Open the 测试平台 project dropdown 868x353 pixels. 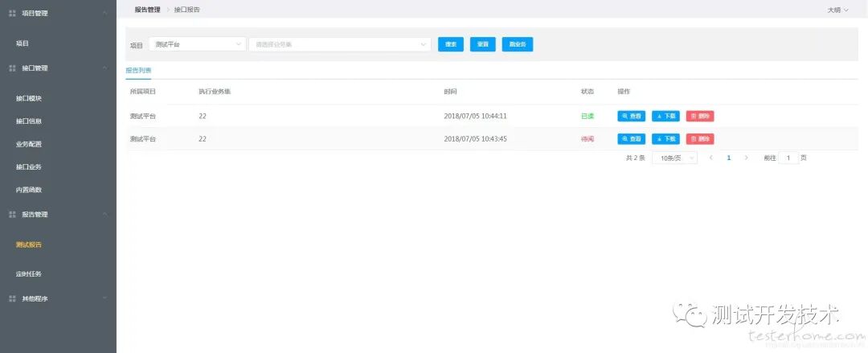pyautogui.click(x=198, y=44)
